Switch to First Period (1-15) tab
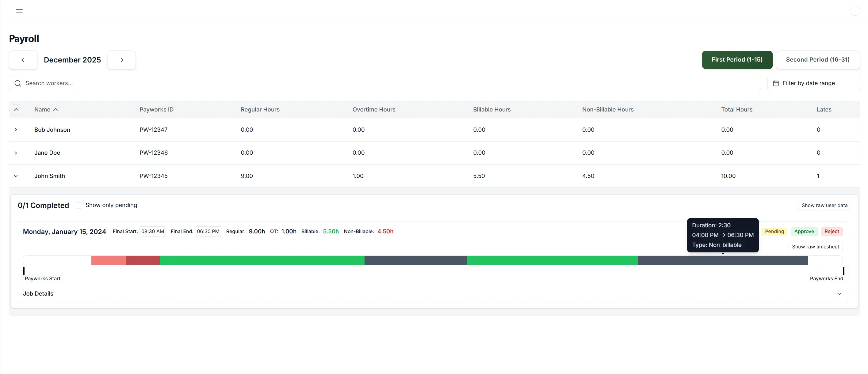Viewport: 868px width, 374px height. pyautogui.click(x=736, y=60)
